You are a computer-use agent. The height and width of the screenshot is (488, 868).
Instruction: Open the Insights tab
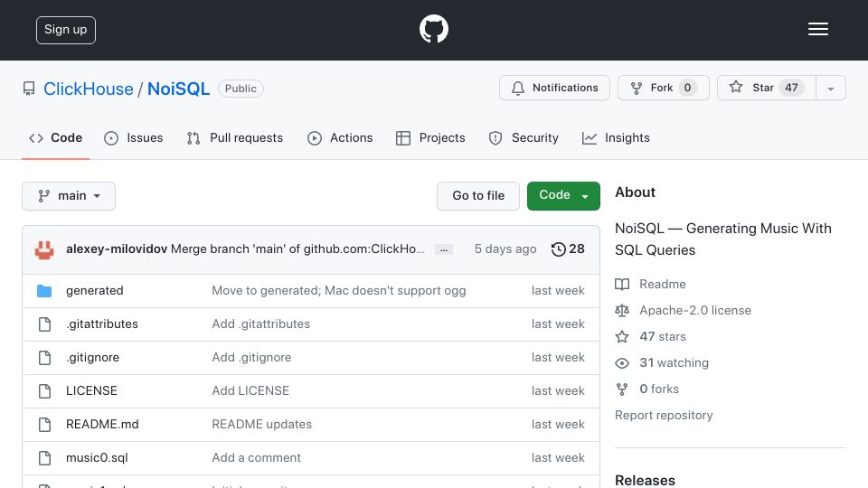(616, 137)
